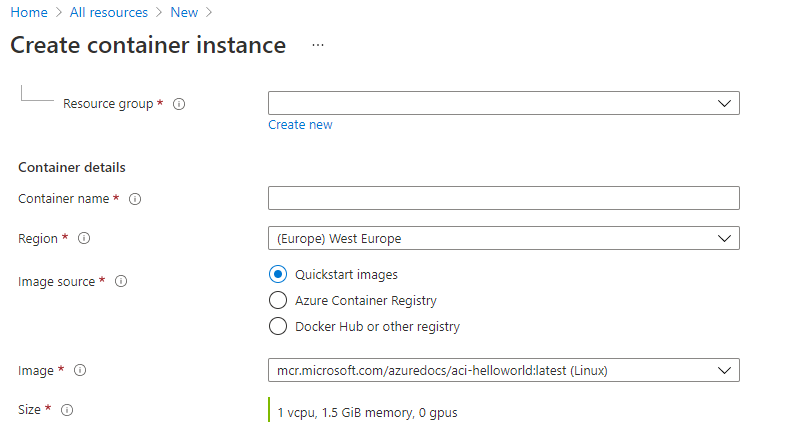The width and height of the screenshot is (794, 422).
Task: Open the Image dropdown with aci-helloworld
Action: point(504,370)
